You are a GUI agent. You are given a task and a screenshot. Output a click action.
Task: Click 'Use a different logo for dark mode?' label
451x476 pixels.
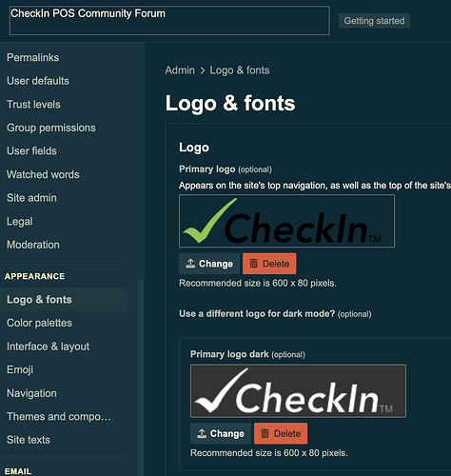(x=257, y=314)
